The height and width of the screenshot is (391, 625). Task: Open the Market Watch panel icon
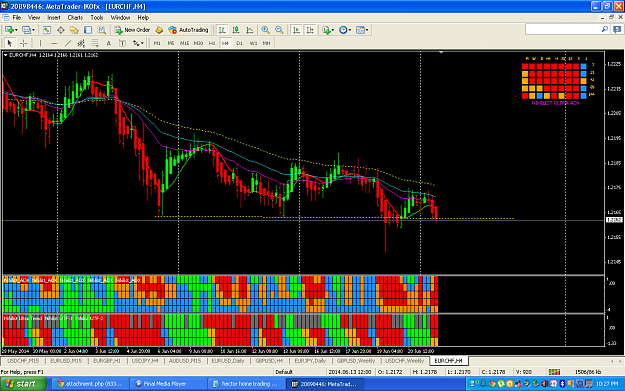[47, 30]
